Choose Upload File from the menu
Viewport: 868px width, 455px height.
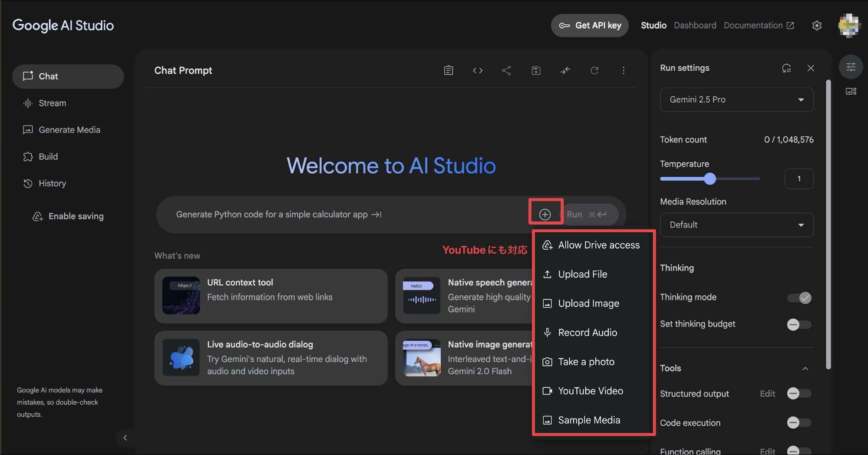pyautogui.click(x=593, y=274)
